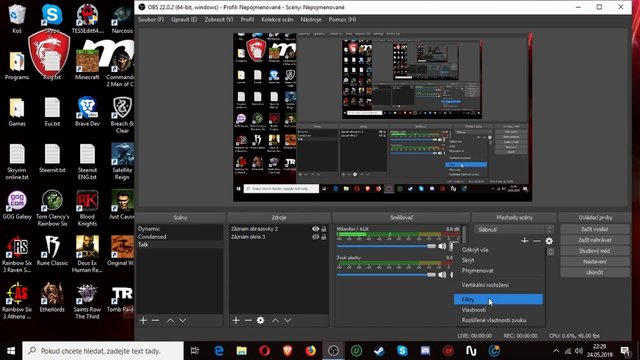This screenshot has height=360, width=640.
Task: Remove selected scene with minus icon
Action: pyautogui.click(x=156, y=320)
